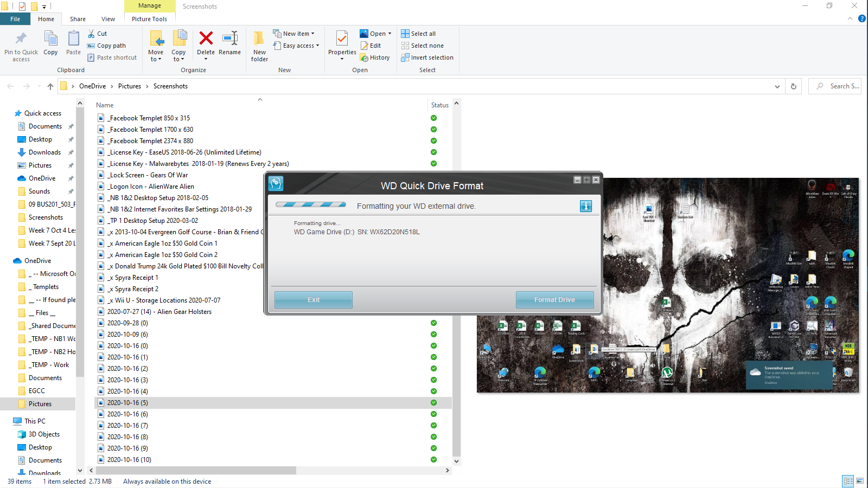Switch to the Home tab
Image resolution: width=868 pixels, height=488 pixels.
pos(46,19)
